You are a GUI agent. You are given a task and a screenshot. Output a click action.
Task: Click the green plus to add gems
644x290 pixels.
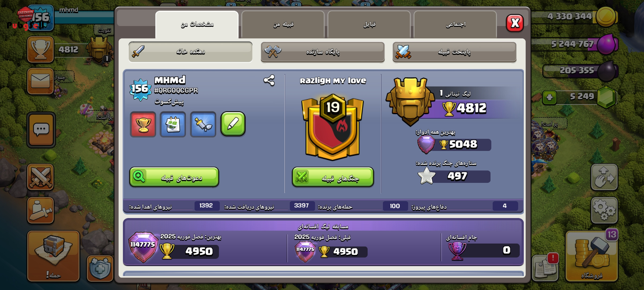550,97
